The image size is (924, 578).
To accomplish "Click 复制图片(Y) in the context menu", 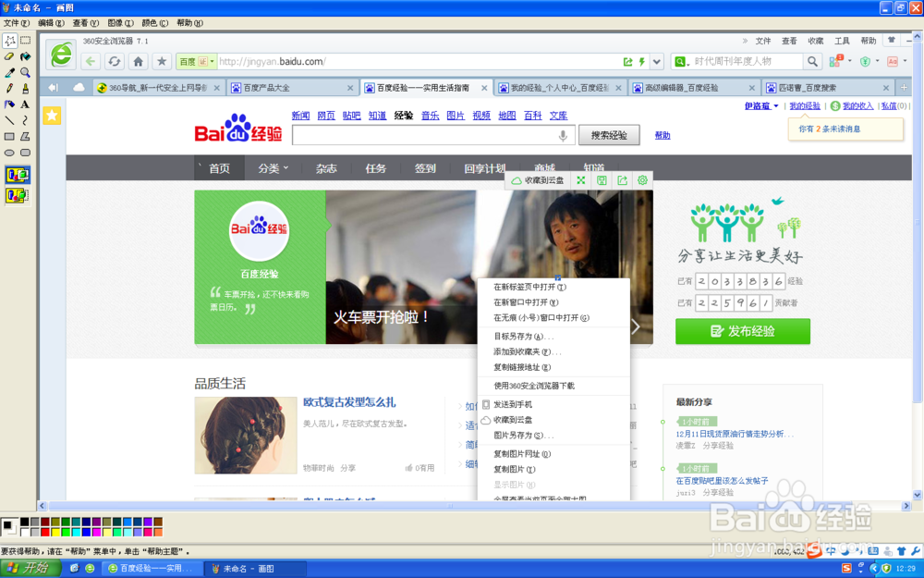I will [515, 470].
